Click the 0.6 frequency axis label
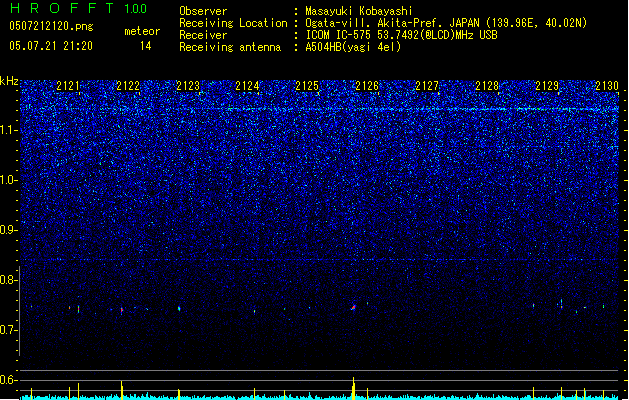This screenshot has width=629, height=400. pyautogui.click(x=8, y=380)
